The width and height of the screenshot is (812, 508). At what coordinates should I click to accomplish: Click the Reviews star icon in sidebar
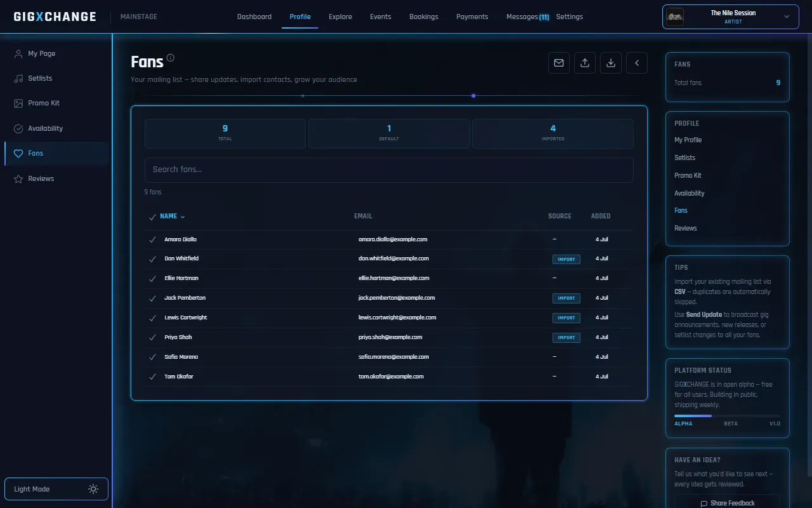18,179
